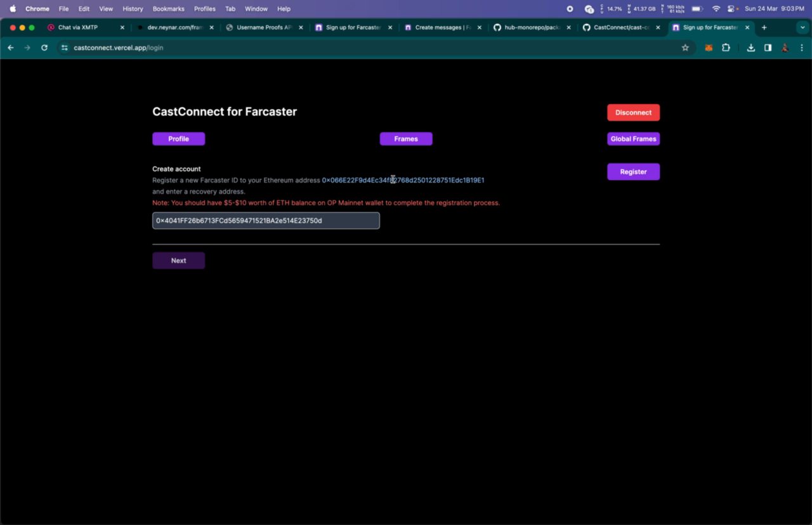
Task: Click the CastConnect for Farcaster heading
Action: [225, 112]
